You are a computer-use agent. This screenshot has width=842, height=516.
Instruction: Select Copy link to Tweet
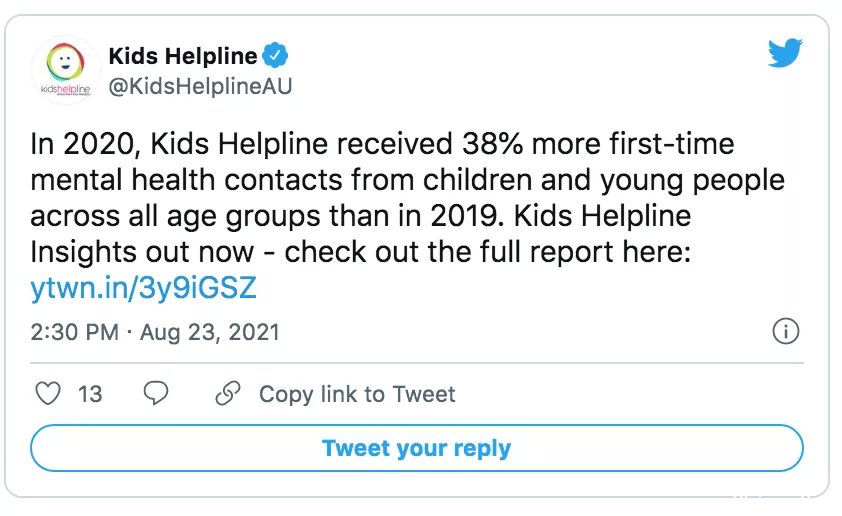(x=357, y=394)
